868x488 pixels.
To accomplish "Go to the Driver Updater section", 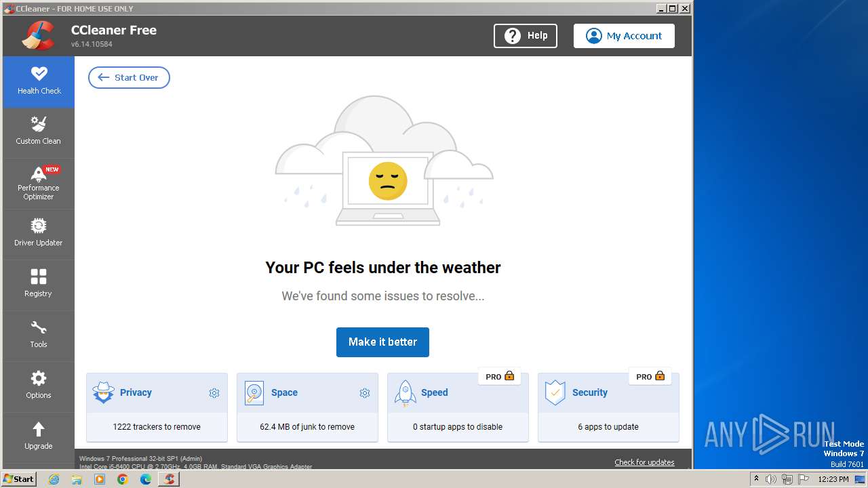I will coord(39,235).
